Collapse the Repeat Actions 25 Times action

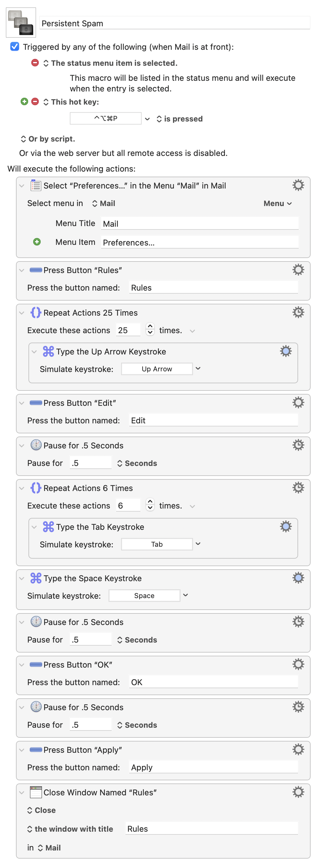tap(22, 313)
